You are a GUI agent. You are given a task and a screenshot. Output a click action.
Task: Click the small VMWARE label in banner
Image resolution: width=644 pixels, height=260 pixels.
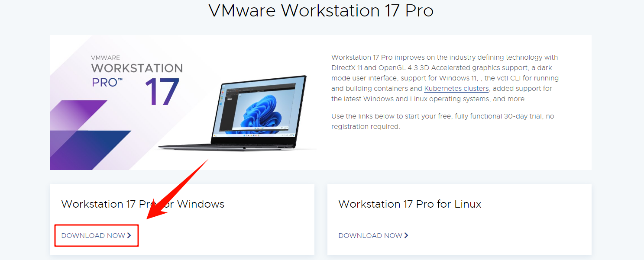tap(105, 58)
